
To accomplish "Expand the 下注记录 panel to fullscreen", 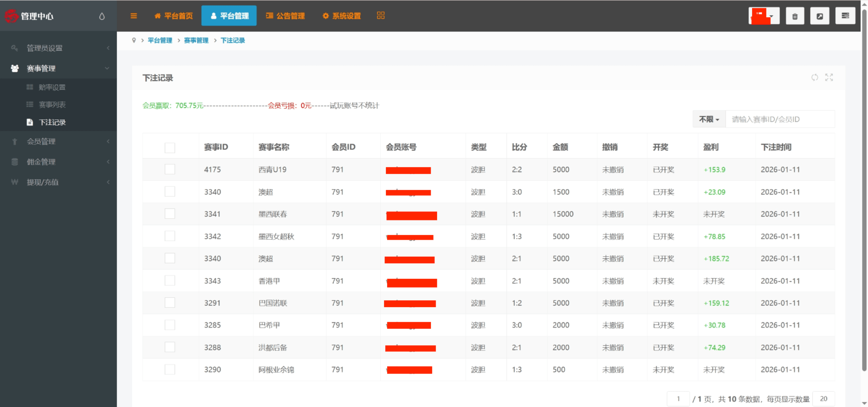I will [x=829, y=77].
